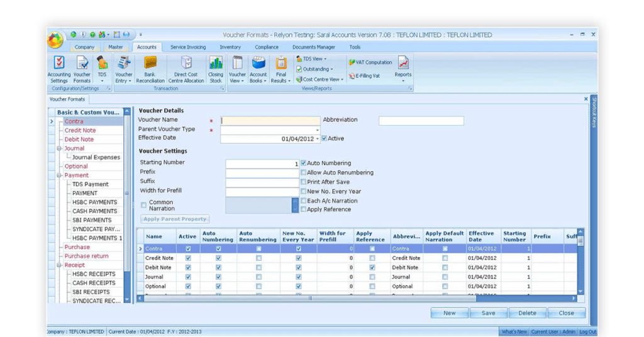The height and width of the screenshot is (337, 644).
Task: Open Direct Cost Centre Allocation
Action: coord(186,69)
